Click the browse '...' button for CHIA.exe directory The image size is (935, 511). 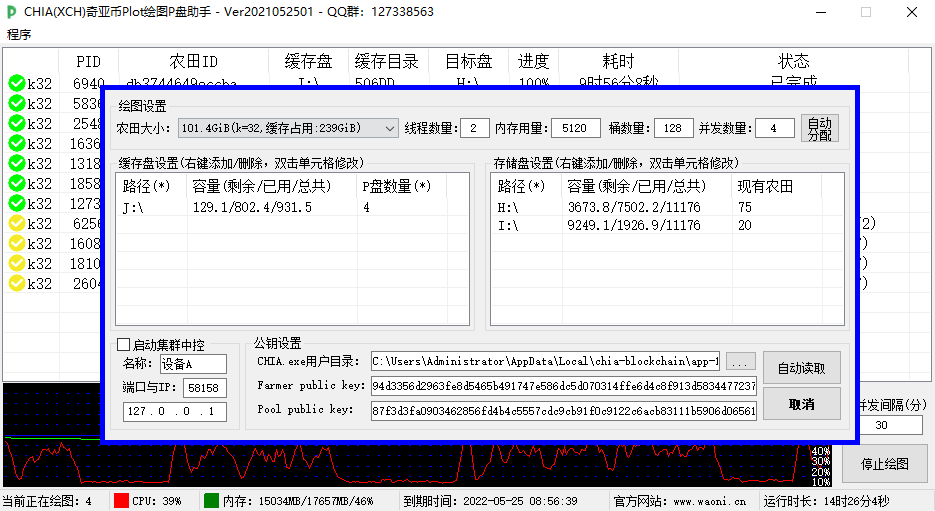(x=740, y=361)
